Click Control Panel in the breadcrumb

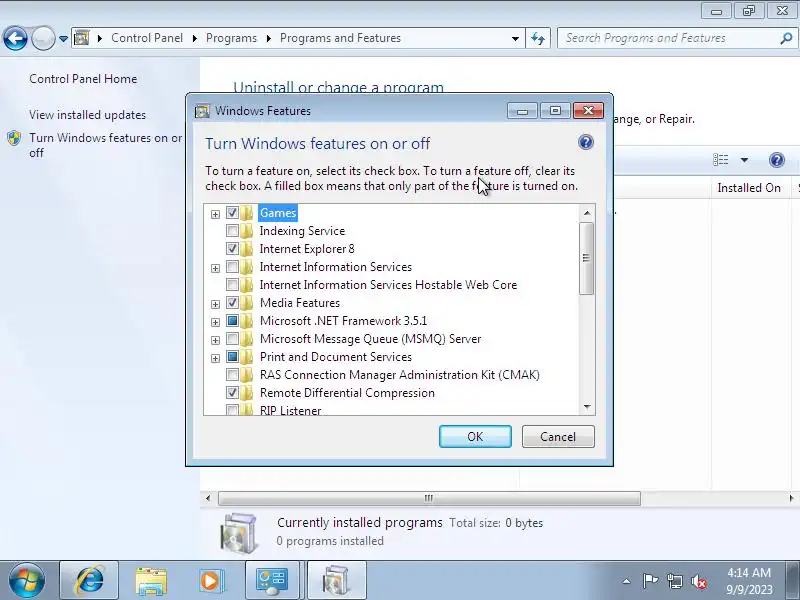tap(147, 38)
